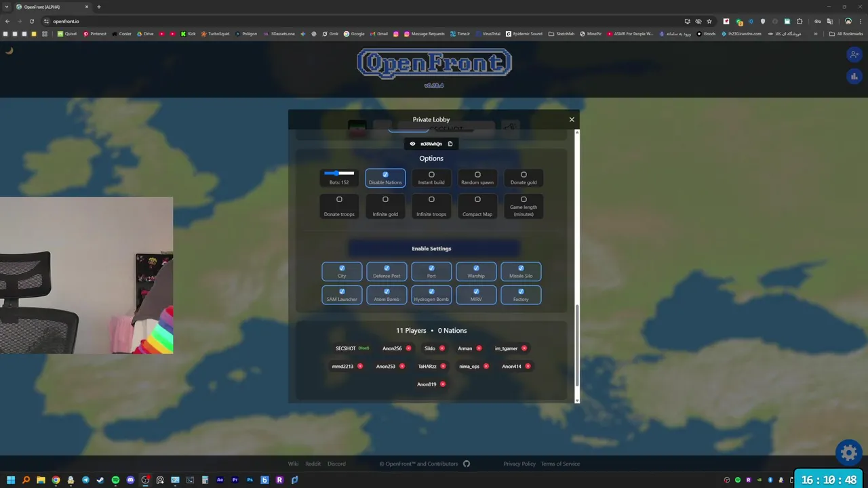
Task: Kick player nima_ops from lobby
Action: pos(486,366)
